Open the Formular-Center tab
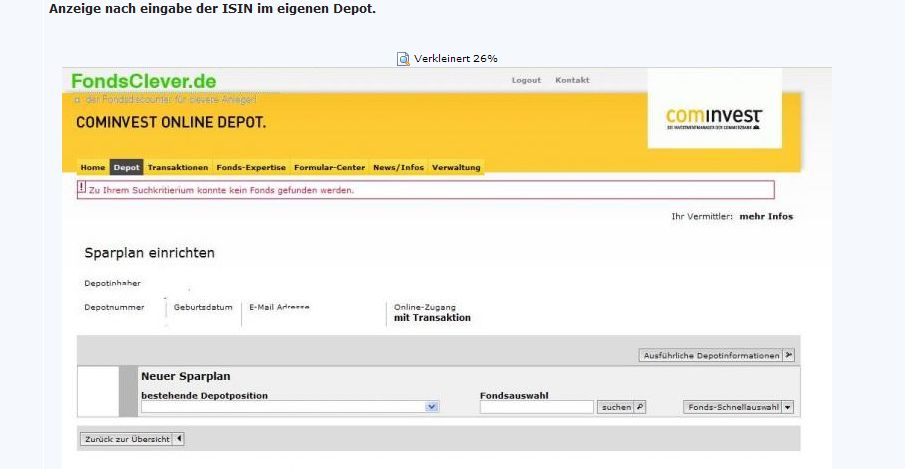This screenshot has height=469, width=905. [x=330, y=167]
